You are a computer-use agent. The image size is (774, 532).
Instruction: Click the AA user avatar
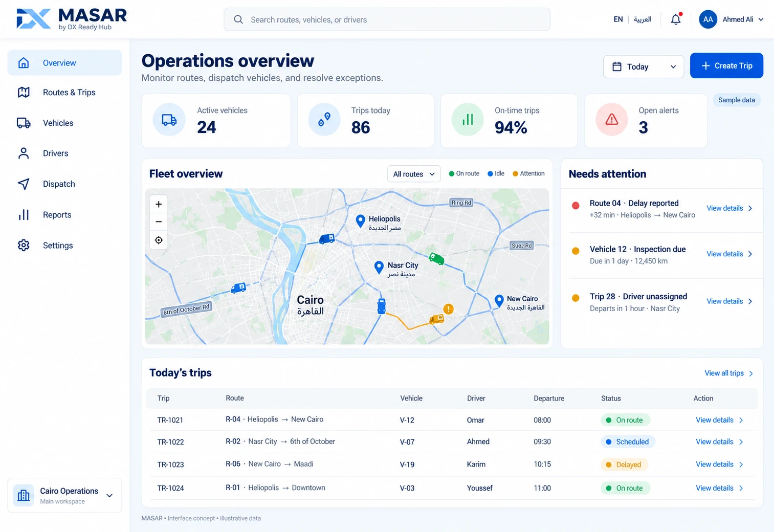point(708,19)
